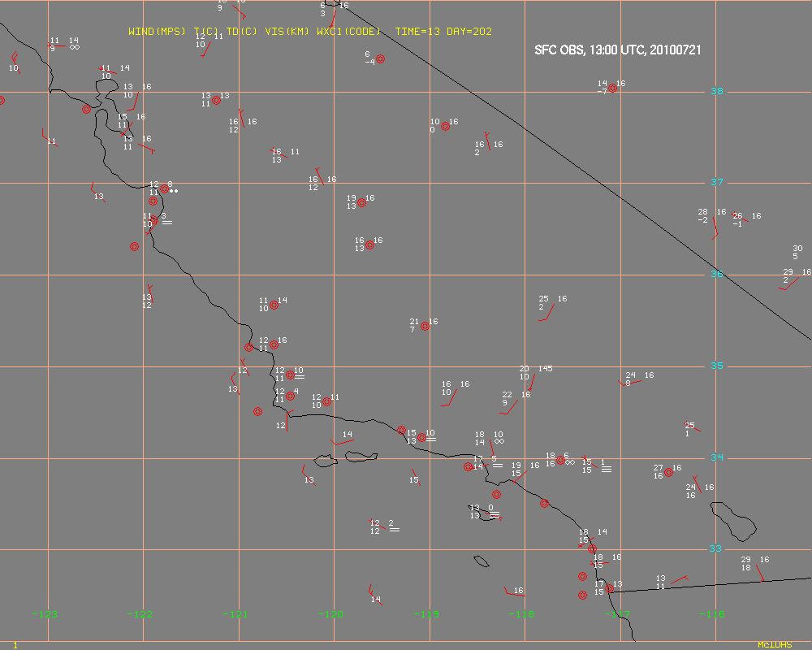
Task: Click the fog symbol beside station 15/15 visibility 1
Action: point(607,469)
